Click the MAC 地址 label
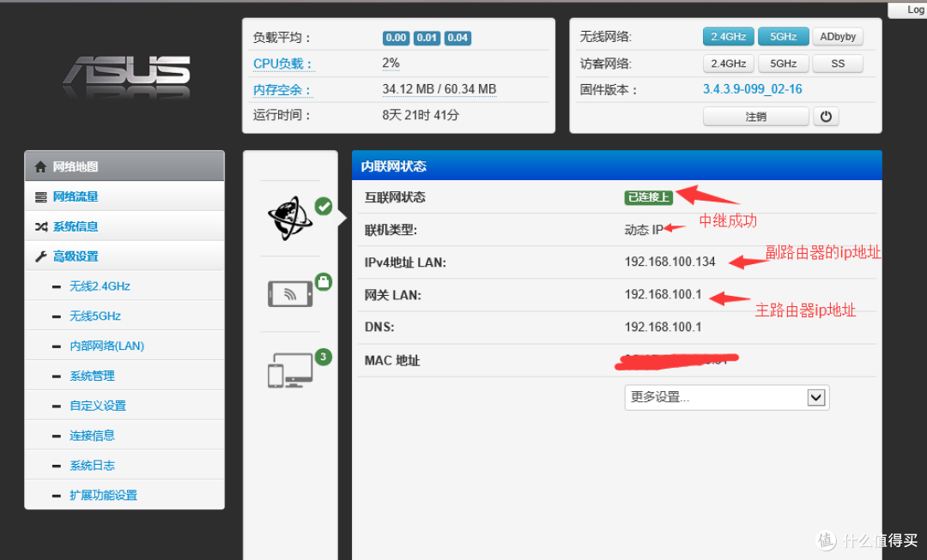The width and height of the screenshot is (927, 560). [392, 360]
